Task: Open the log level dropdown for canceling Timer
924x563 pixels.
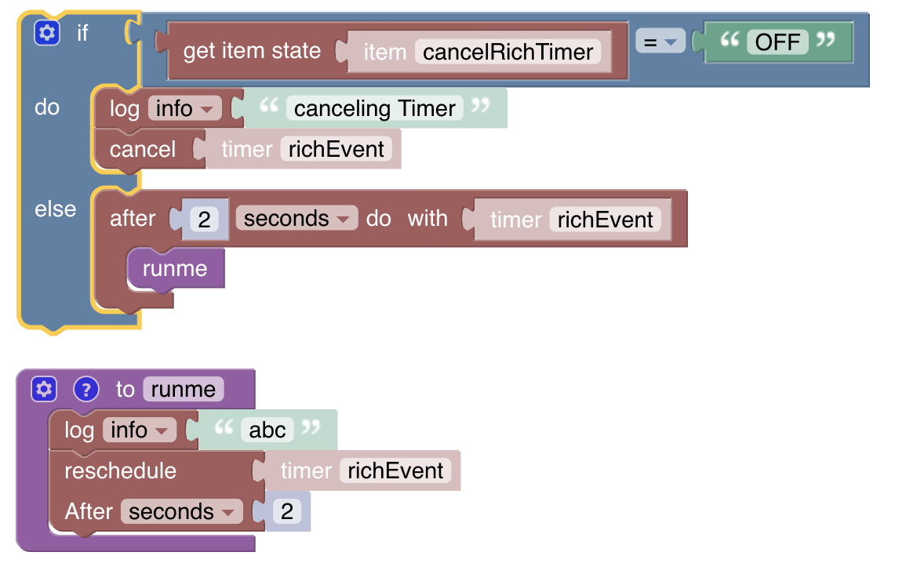Action: click(x=184, y=108)
